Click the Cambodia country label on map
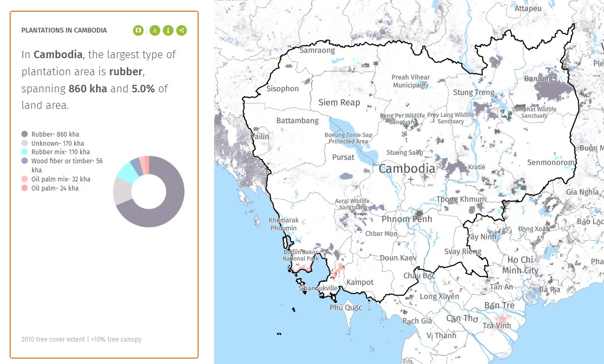This screenshot has height=364, width=604. coord(407,169)
